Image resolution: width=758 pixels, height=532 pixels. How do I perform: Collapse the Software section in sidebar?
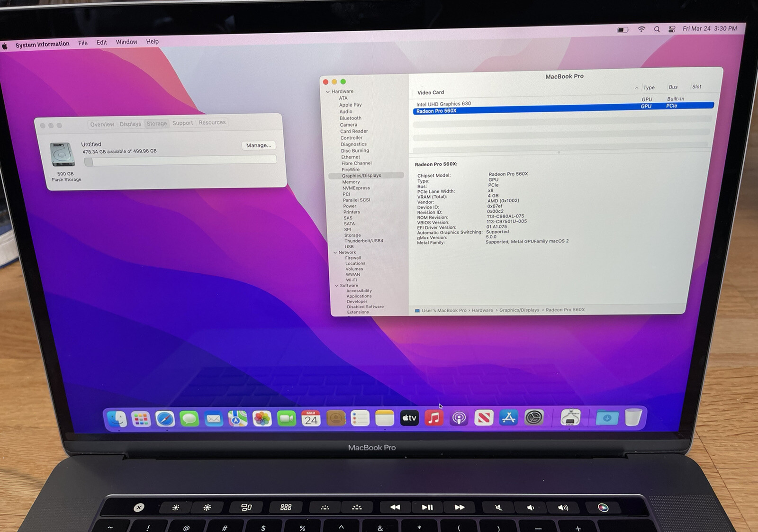click(336, 286)
